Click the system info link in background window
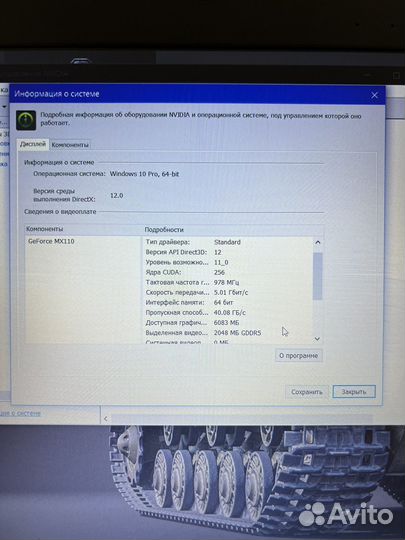Image resolution: width=405 pixels, height=540 pixels. coord(20,413)
